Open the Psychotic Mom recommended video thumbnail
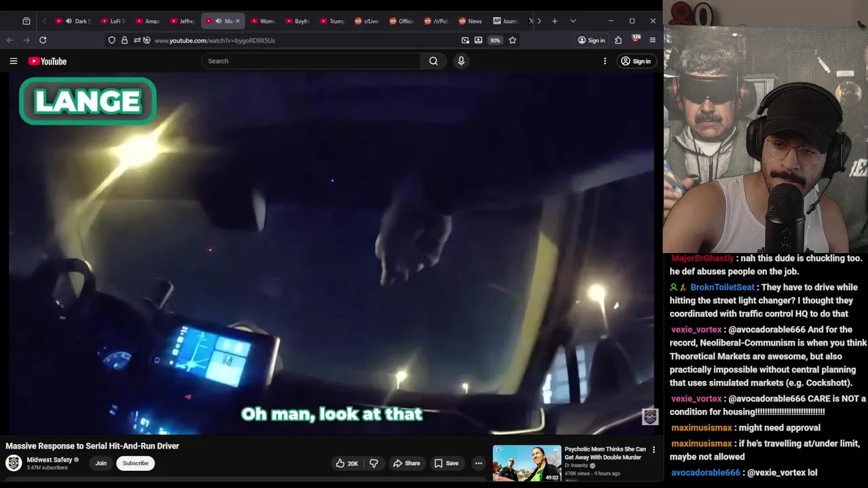The image size is (868, 488). (527, 464)
